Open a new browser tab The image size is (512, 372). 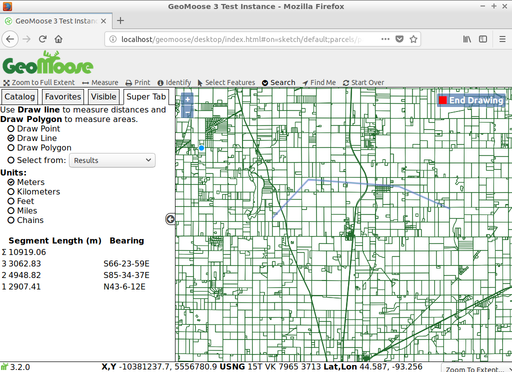[x=120, y=21]
